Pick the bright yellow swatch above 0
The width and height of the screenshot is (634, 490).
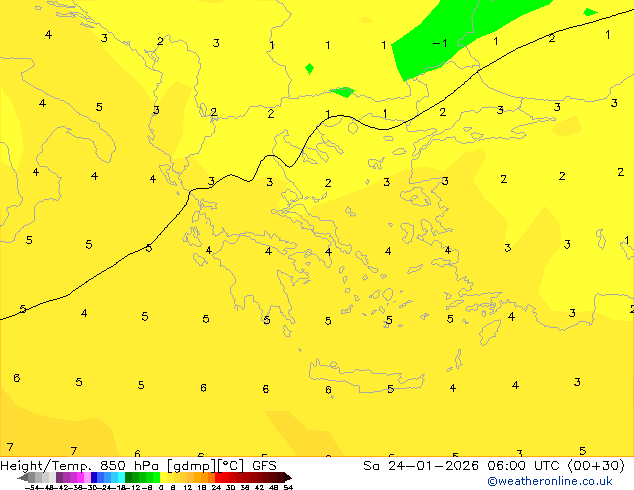point(163,477)
